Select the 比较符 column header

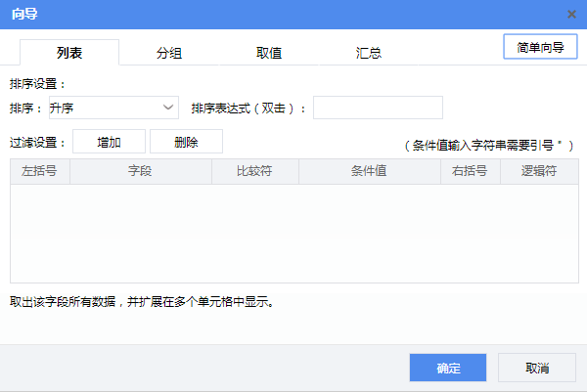click(255, 172)
